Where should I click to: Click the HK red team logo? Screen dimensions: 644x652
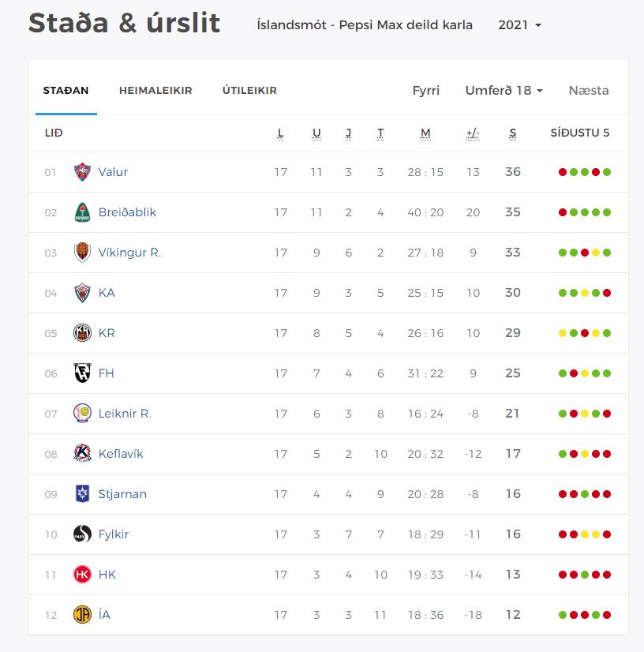point(82,575)
